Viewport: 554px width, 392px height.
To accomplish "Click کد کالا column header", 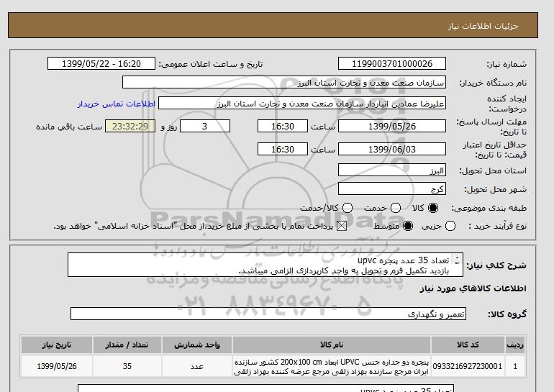I will (x=468, y=345).
